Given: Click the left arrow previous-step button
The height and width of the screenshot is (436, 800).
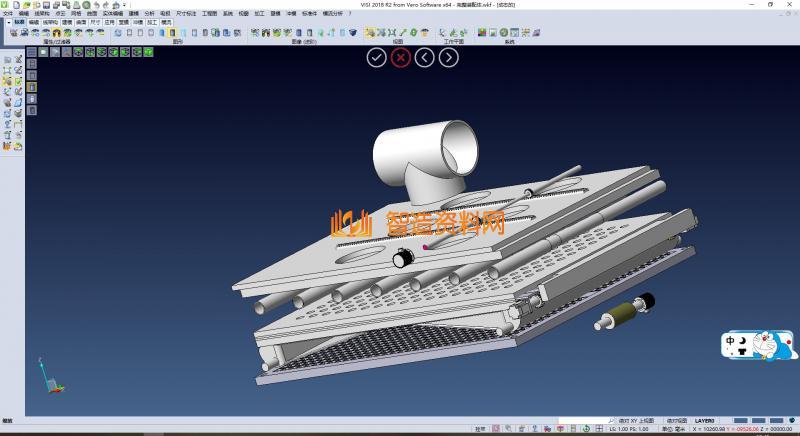Looking at the screenshot, I should (425, 57).
